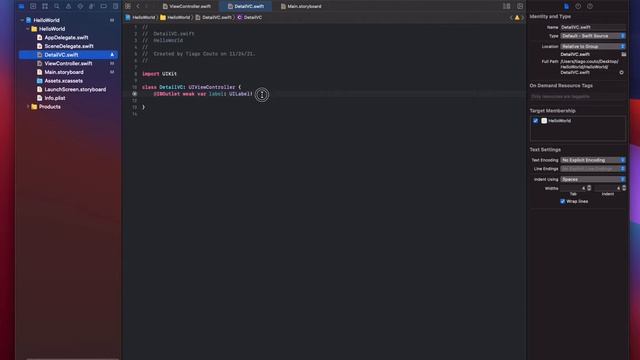
Task: Select SceneDelegate.swift in navigator
Action: [69, 46]
